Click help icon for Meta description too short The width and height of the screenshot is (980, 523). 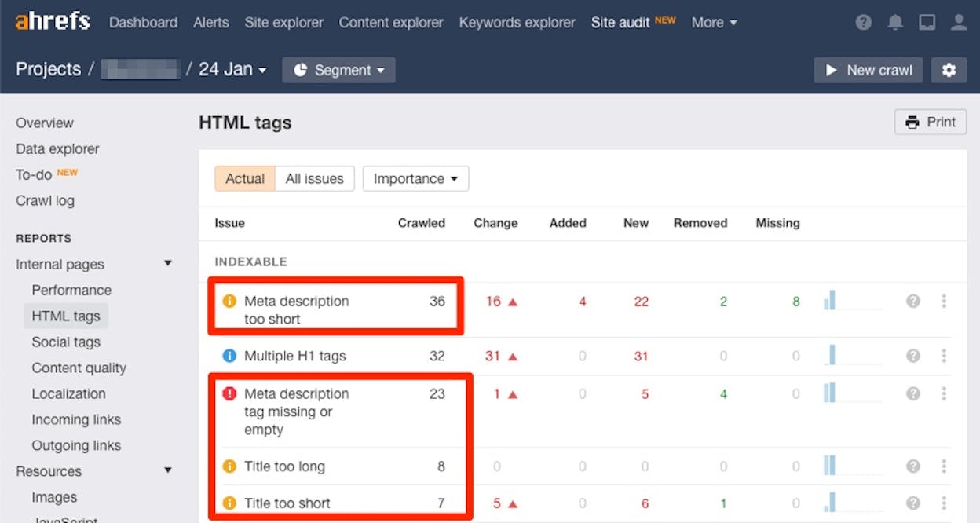pos(913,301)
